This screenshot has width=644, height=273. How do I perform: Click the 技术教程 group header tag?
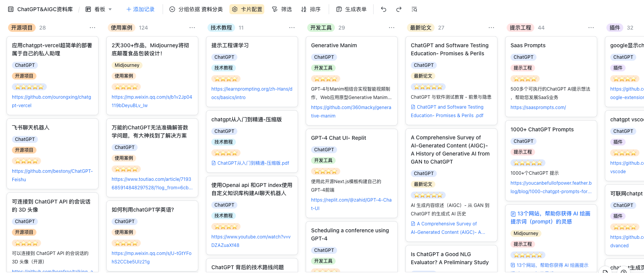pos(221,28)
